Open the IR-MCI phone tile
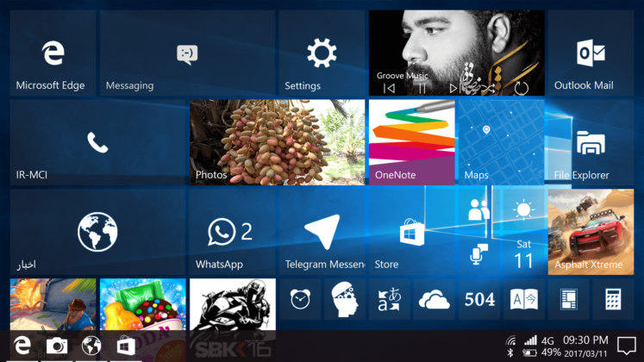 97,142
